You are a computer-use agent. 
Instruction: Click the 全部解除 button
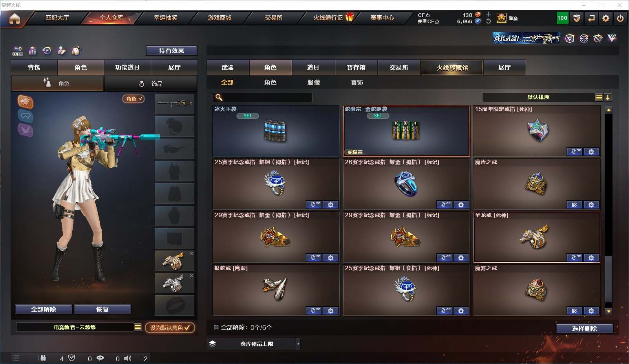[x=44, y=309]
